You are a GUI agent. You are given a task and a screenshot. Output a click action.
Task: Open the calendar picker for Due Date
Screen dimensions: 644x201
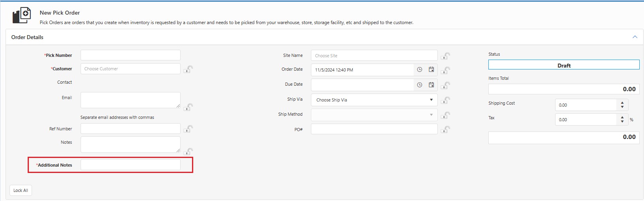coord(431,85)
